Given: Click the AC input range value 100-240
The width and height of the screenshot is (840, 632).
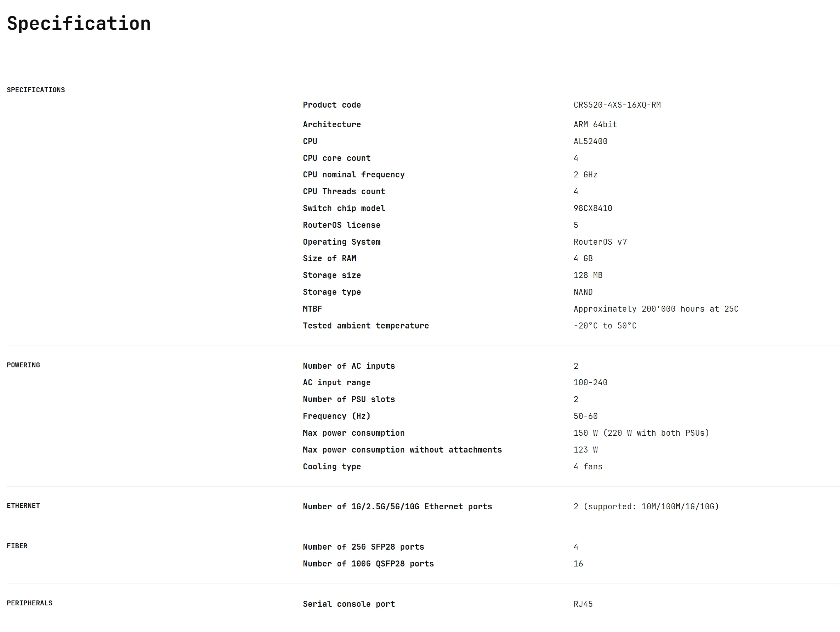Looking at the screenshot, I should 590,383.
